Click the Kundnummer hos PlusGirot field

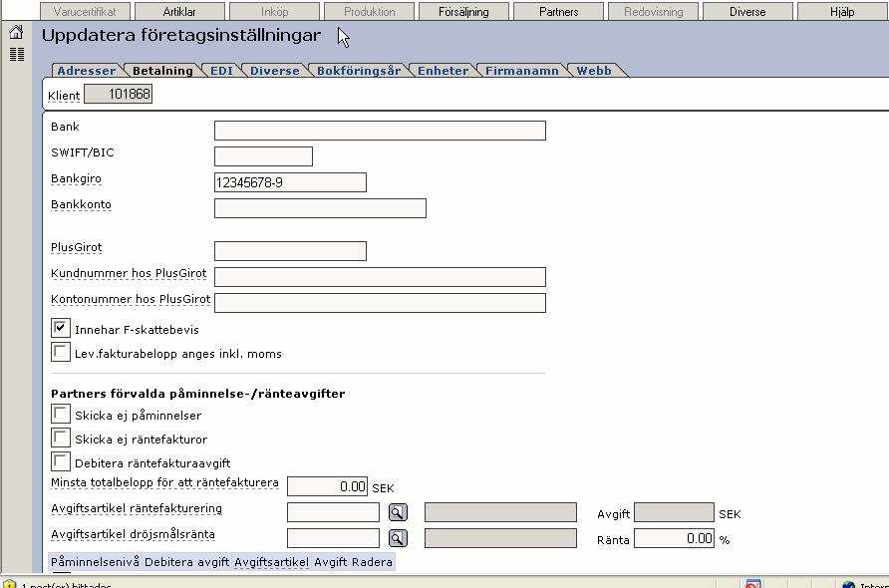click(380, 277)
